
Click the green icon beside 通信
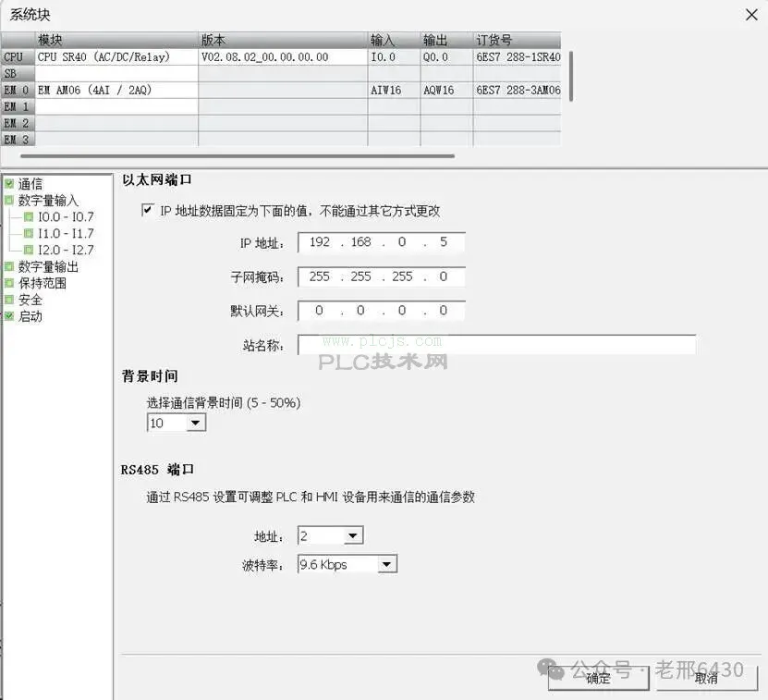[9, 184]
